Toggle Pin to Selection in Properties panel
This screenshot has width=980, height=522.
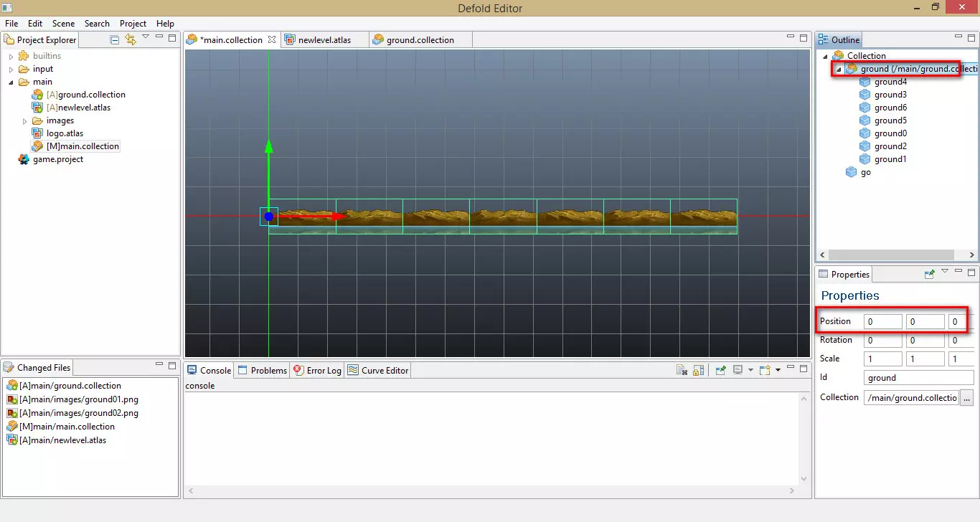point(930,273)
